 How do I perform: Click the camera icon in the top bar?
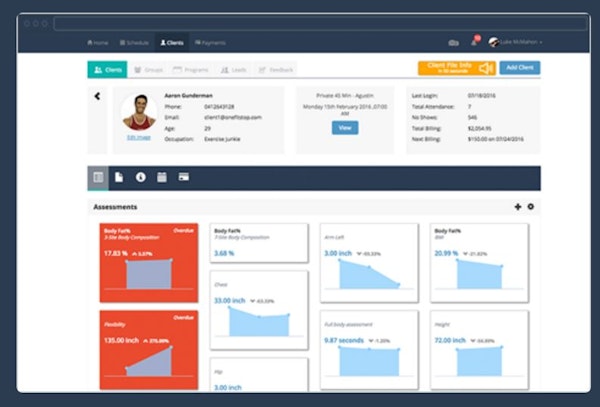click(x=454, y=43)
